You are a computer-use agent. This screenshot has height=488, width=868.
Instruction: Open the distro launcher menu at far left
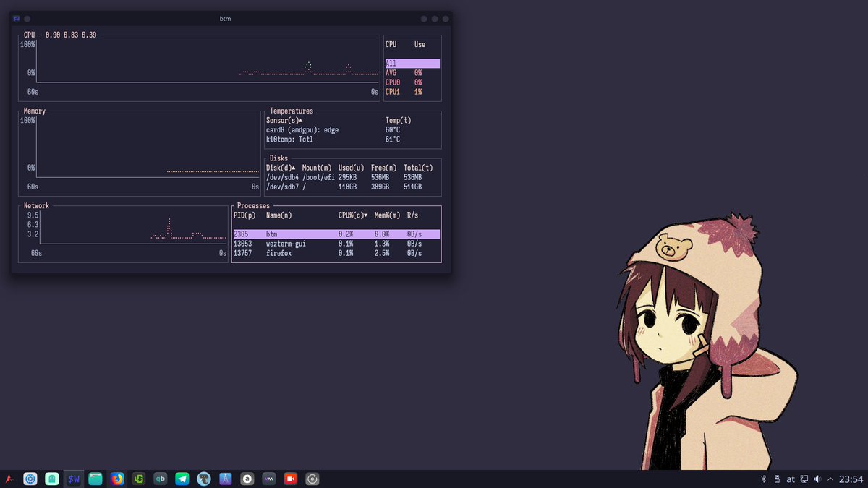(9, 478)
